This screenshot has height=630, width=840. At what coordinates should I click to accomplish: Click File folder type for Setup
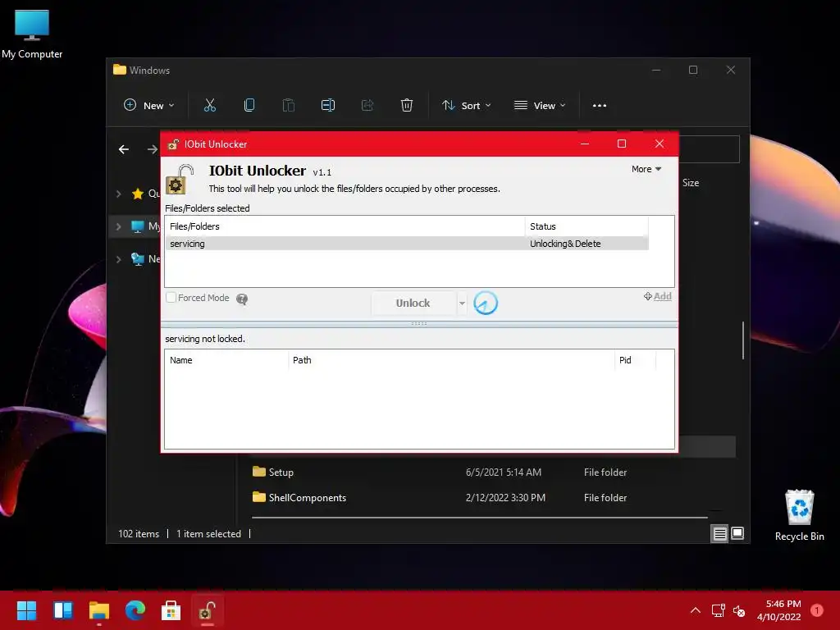point(605,472)
